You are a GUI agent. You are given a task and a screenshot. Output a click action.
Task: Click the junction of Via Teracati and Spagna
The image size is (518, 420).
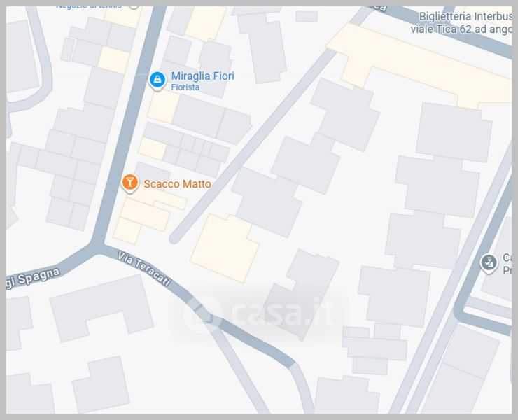(x=98, y=246)
